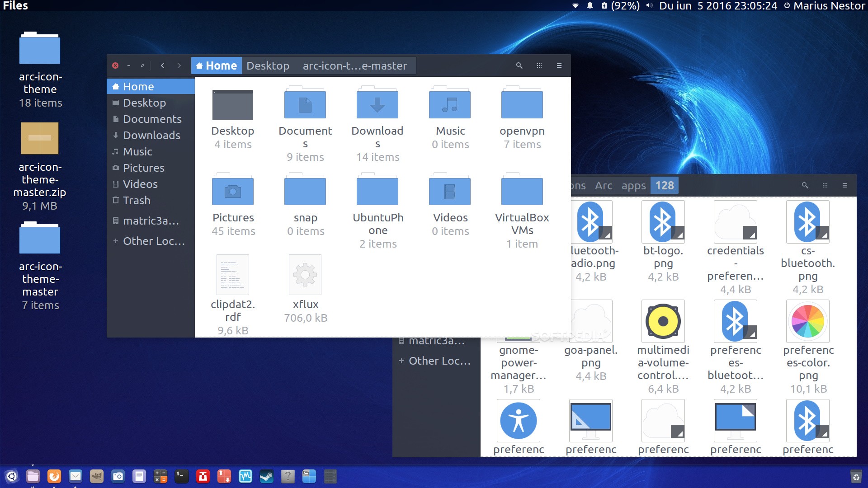Switch to Desktop breadcrumb tab
The image size is (868, 488).
267,66
